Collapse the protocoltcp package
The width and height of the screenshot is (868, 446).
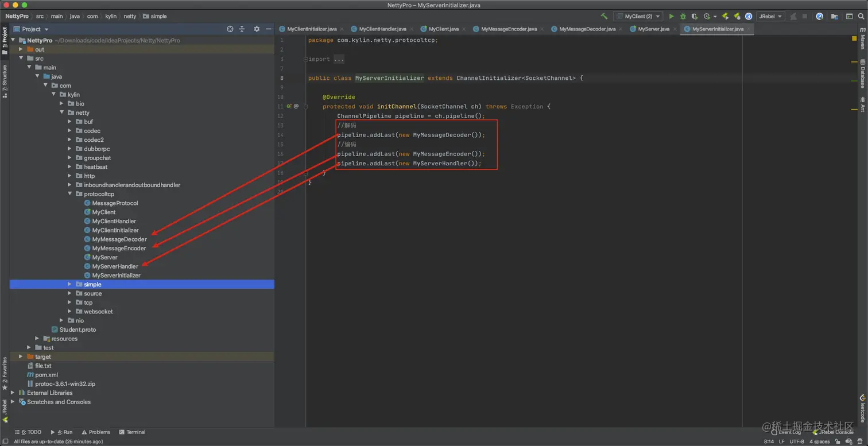pos(70,194)
